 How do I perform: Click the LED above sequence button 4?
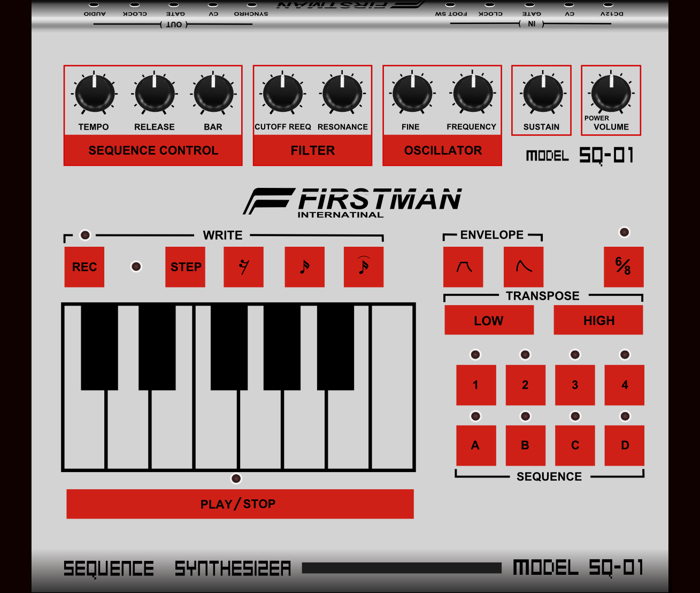pos(625,354)
